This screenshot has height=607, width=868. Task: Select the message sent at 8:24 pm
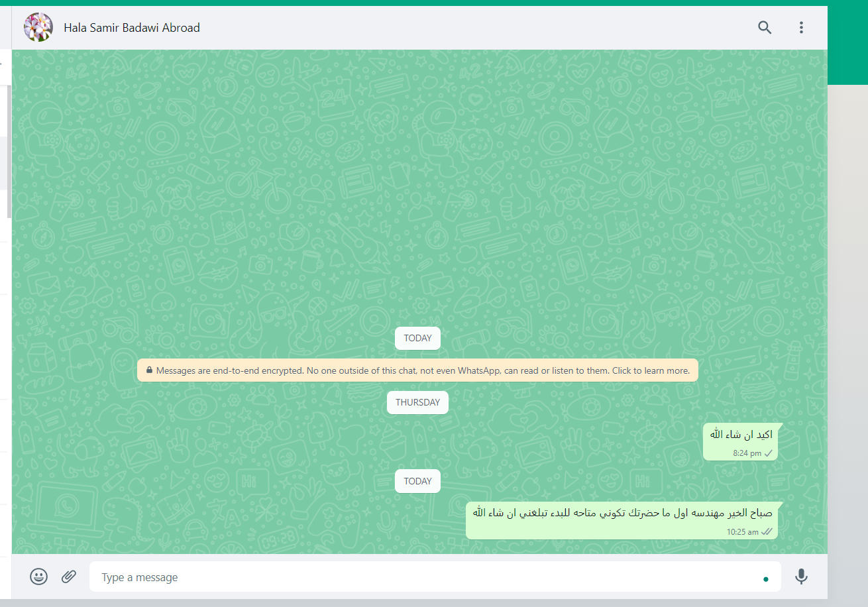pyautogui.click(x=741, y=442)
